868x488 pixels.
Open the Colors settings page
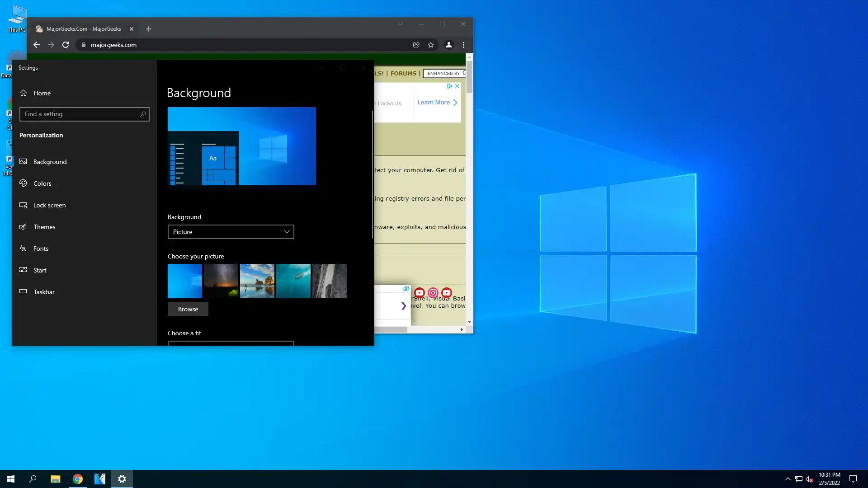(42, 183)
